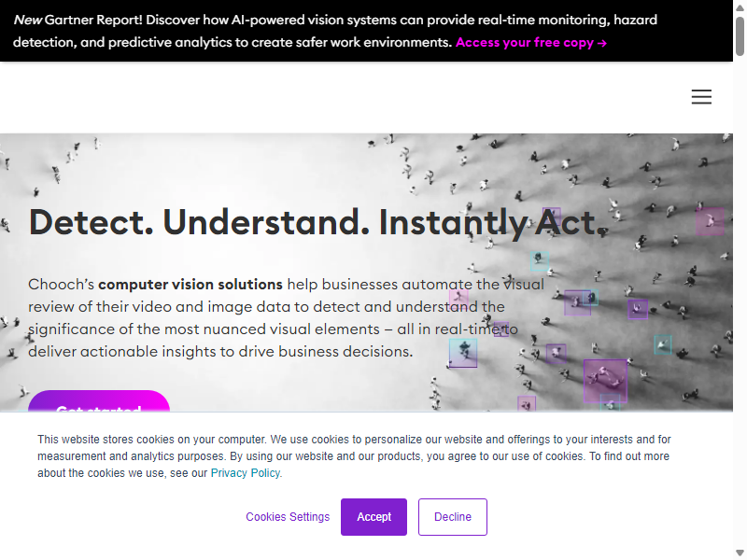Screen dimensions: 747x560
Task: Click the 'New Gartner Report!' banner text
Action: 78,20
